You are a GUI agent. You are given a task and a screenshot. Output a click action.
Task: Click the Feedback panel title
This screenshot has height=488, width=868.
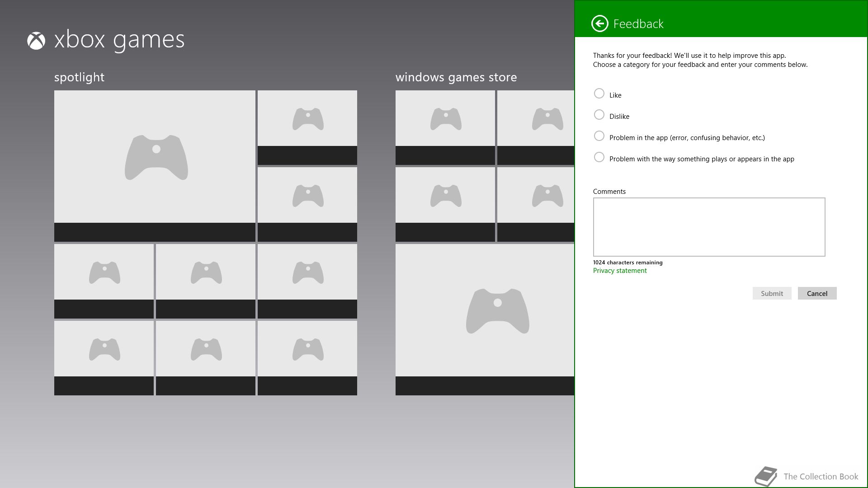tap(638, 23)
